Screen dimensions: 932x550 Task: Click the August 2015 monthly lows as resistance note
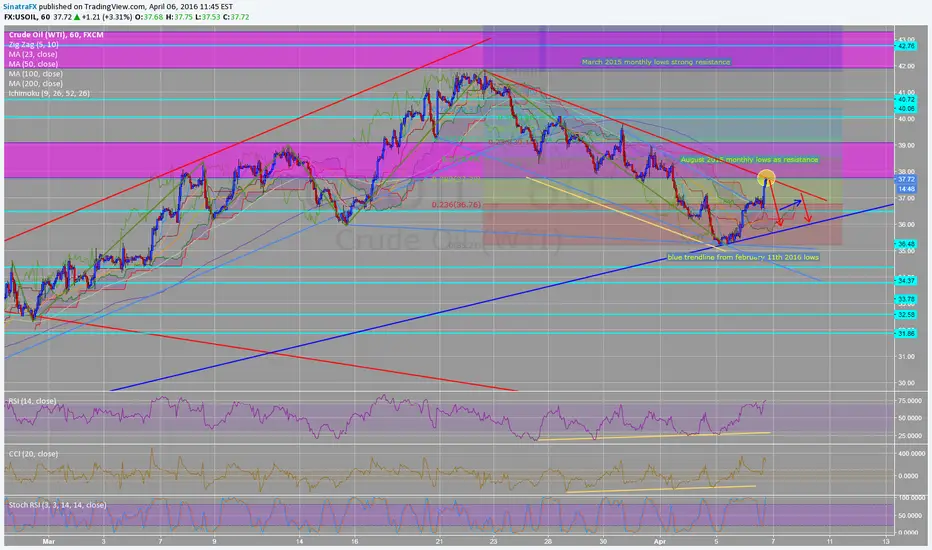point(750,159)
